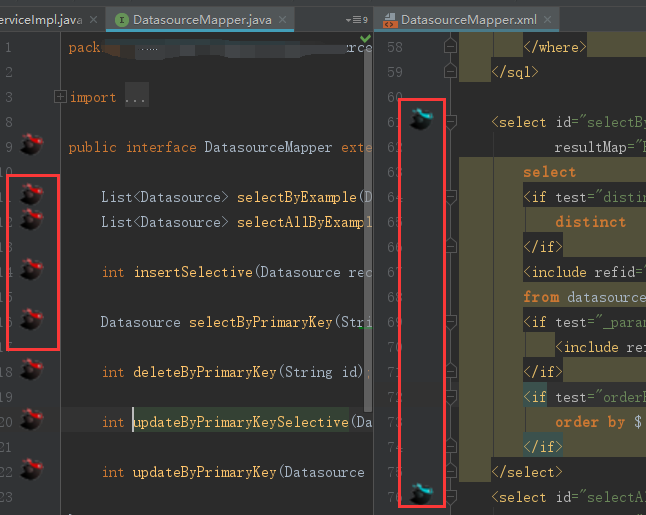Click insertSelective method name
The height and width of the screenshot is (515, 646).
click(x=193, y=272)
